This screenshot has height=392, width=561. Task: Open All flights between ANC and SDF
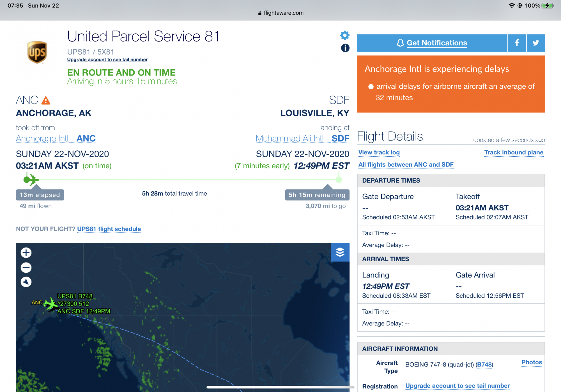406,165
